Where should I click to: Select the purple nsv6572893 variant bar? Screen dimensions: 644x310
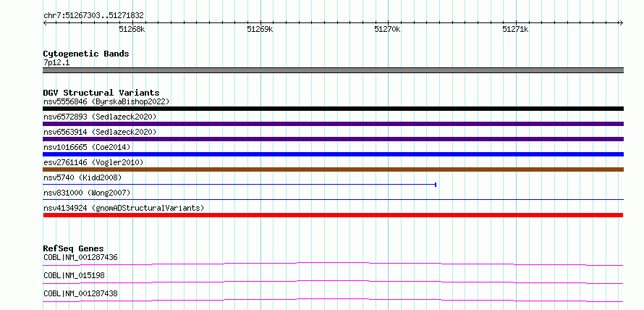point(333,124)
